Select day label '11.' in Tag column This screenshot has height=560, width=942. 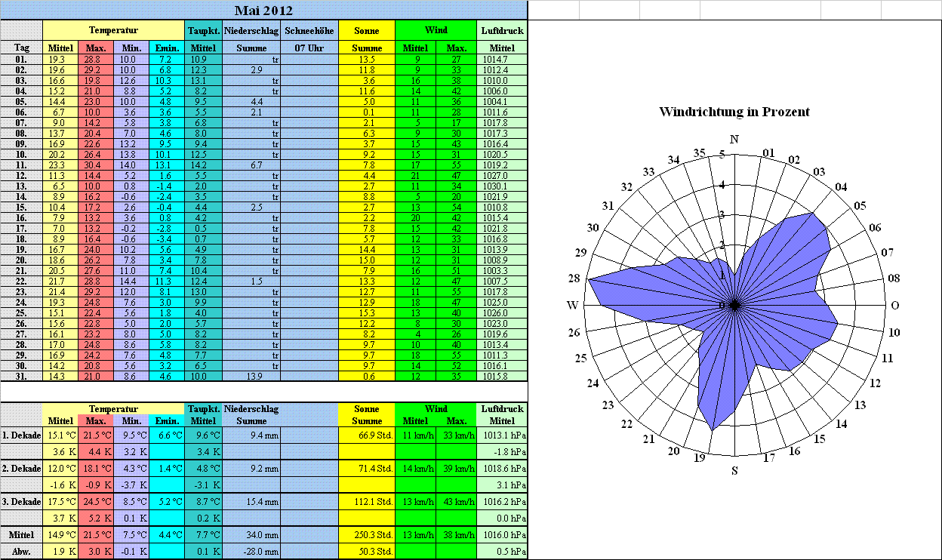(x=22, y=165)
